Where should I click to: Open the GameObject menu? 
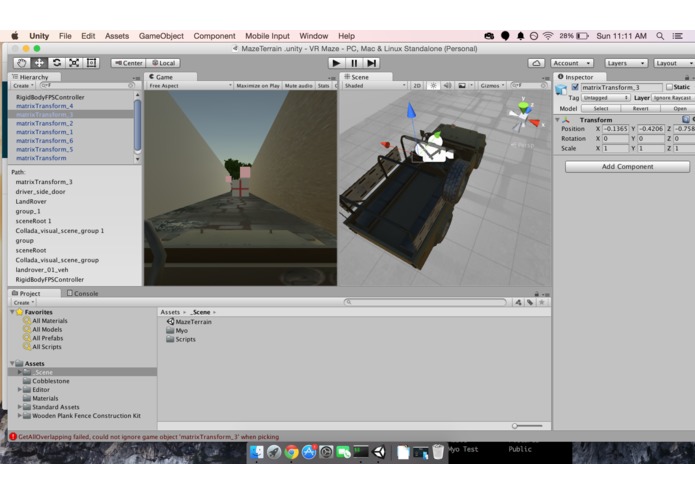tap(161, 36)
